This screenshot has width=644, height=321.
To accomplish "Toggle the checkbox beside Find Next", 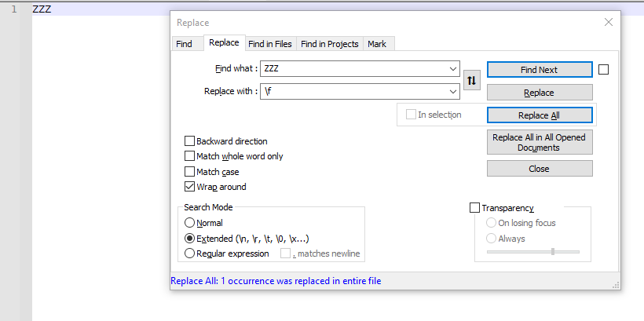I will [603, 70].
